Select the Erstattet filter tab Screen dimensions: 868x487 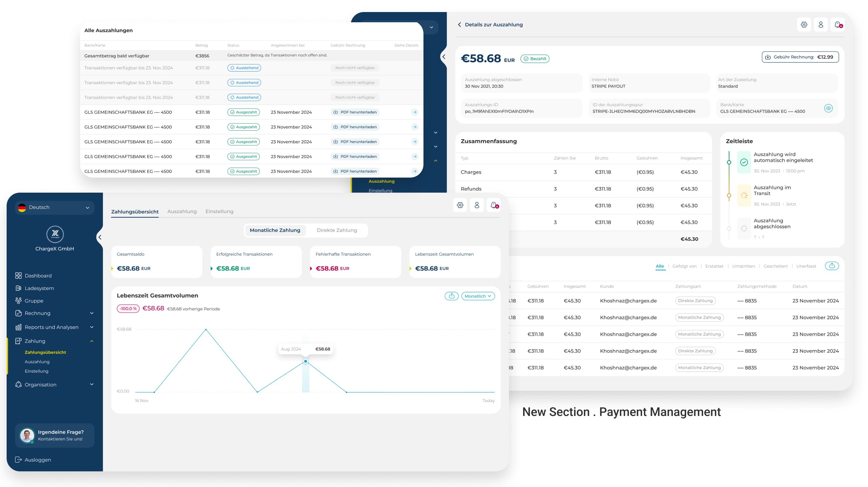pyautogui.click(x=714, y=266)
